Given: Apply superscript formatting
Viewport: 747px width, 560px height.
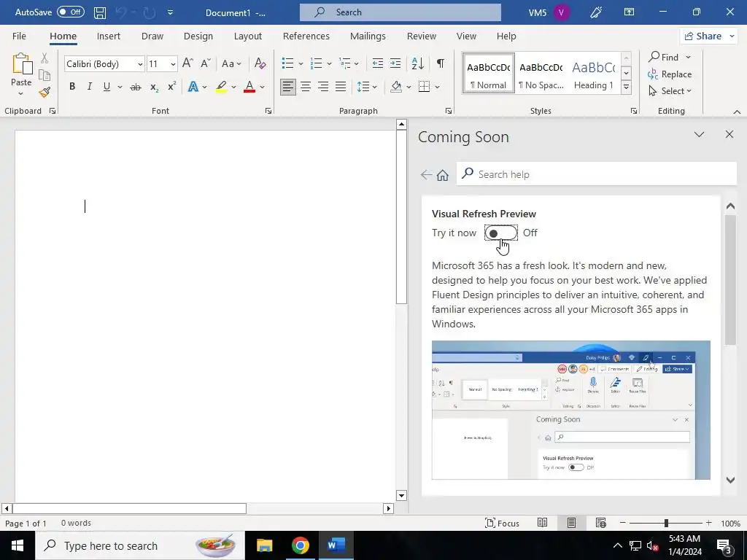Looking at the screenshot, I should (171, 86).
